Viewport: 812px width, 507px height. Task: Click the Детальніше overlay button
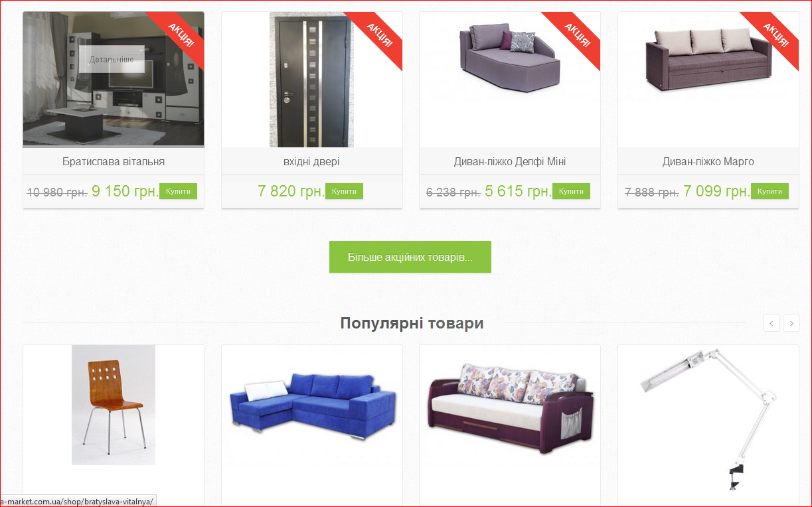pos(112,59)
